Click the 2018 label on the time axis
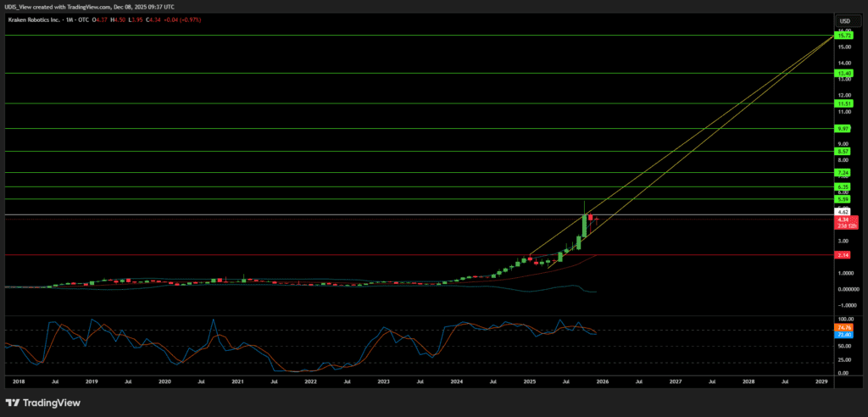The height and width of the screenshot is (417, 868). coord(19,382)
